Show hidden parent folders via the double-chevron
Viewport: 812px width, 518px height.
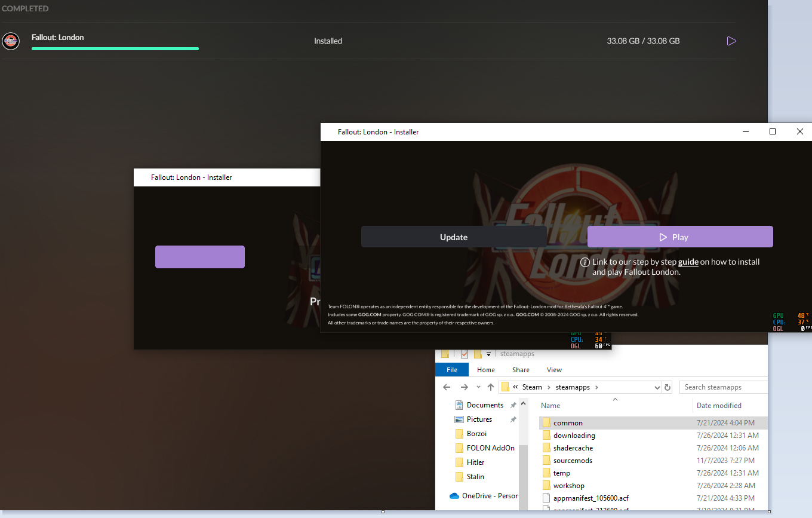click(x=515, y=387)
